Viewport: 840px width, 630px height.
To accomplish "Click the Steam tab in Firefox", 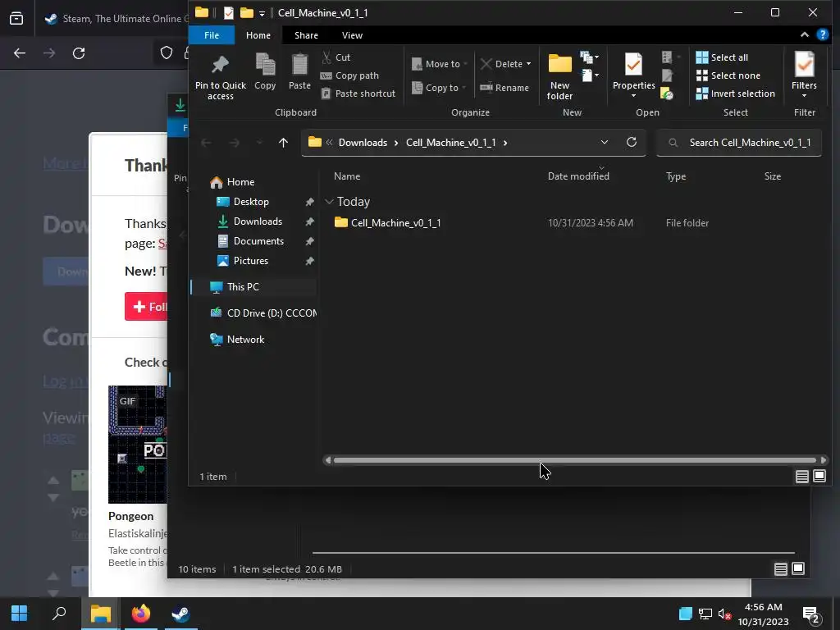I will (x=115, y=19).
